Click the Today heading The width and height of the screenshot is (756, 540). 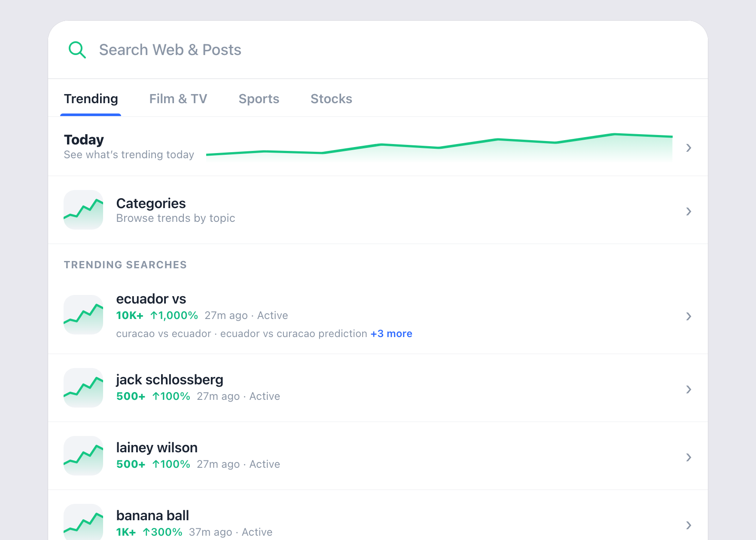tap(84, 140)
